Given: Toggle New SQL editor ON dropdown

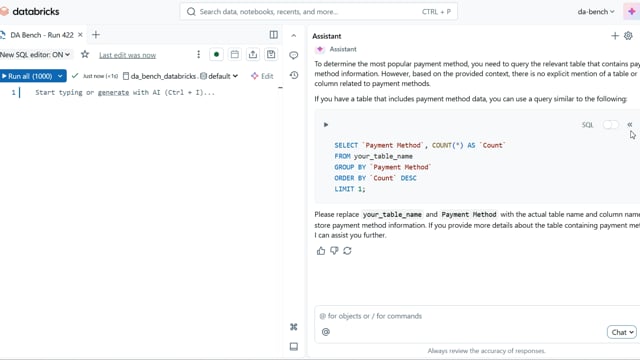Looking at the screenshot, I should (x=35, y=54).
